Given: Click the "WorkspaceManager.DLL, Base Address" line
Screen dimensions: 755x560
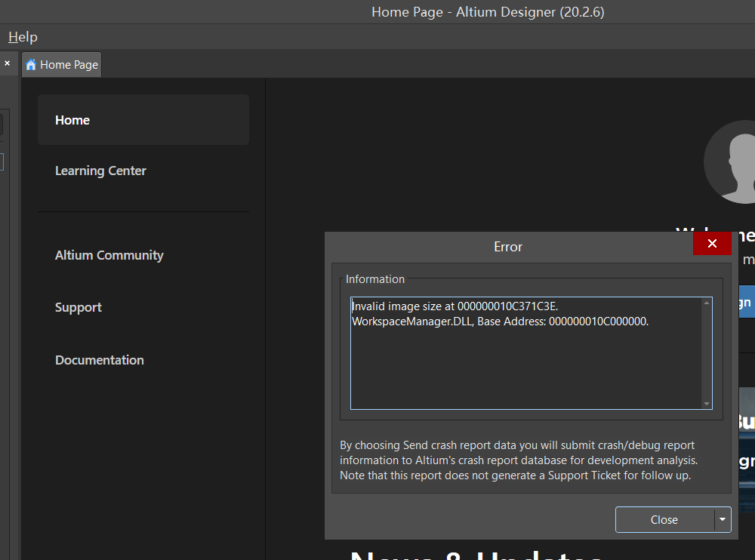Looking at the screenshot, I should click(501, 322).
